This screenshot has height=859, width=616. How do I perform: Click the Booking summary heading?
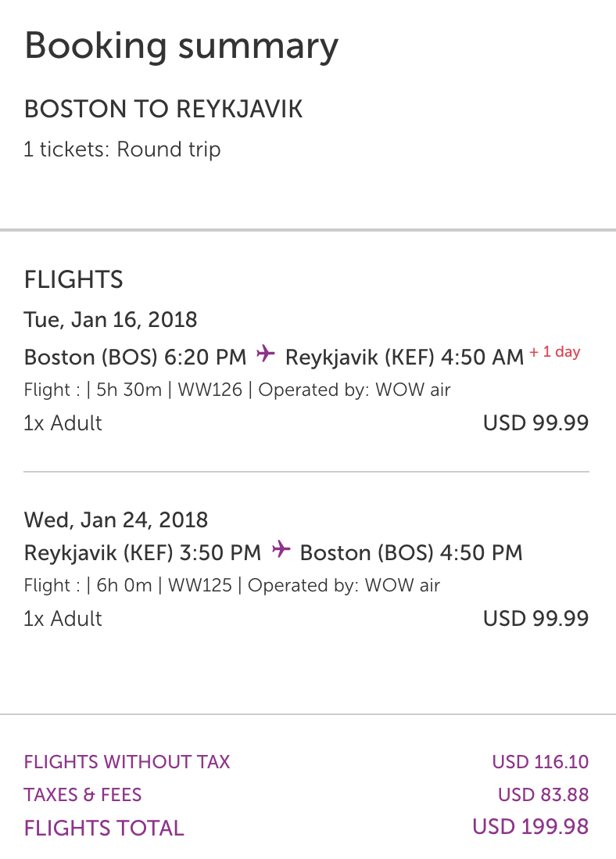(181, 45)
